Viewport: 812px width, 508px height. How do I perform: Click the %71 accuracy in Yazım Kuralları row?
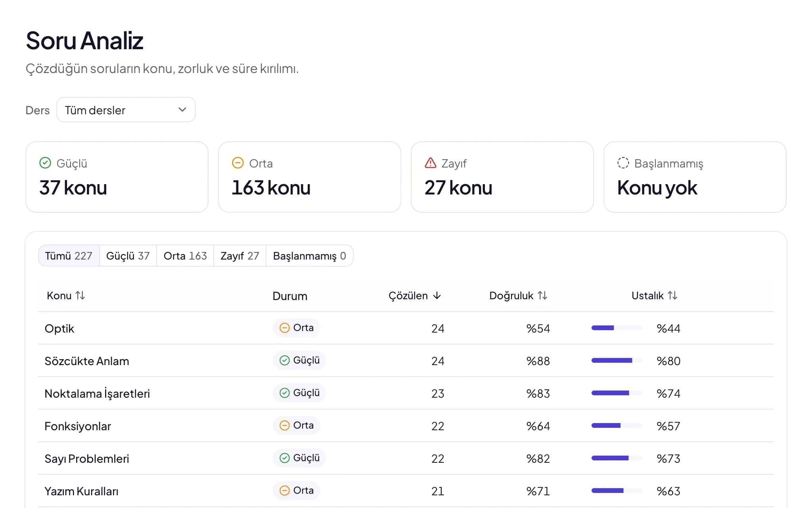point(538,491)
